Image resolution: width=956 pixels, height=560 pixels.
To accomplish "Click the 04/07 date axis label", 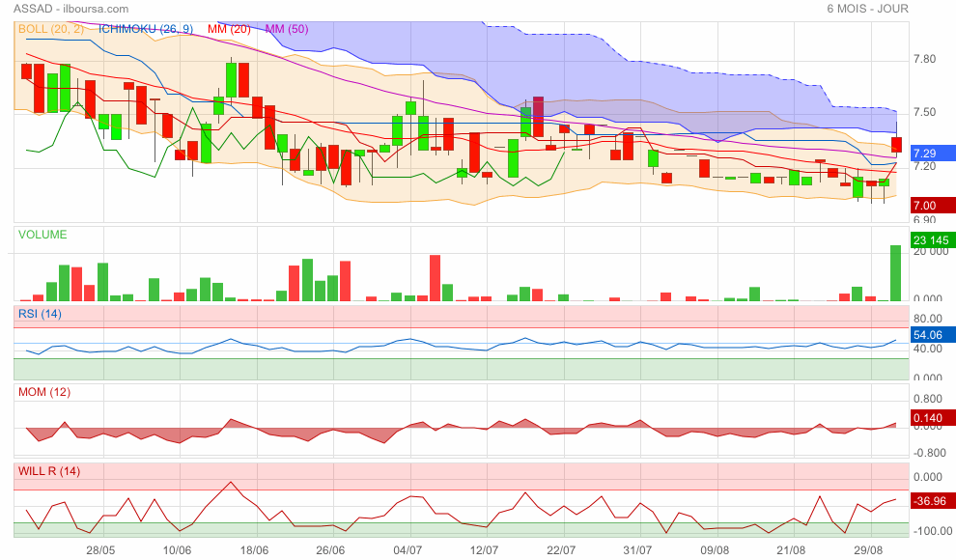I will point(408,550).
